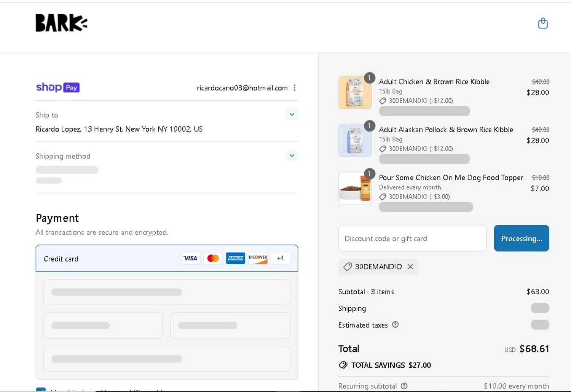Viewport: 571px width, 392px height.
Task: Click the Amex card icon
Action: click(x=236, y=258)
